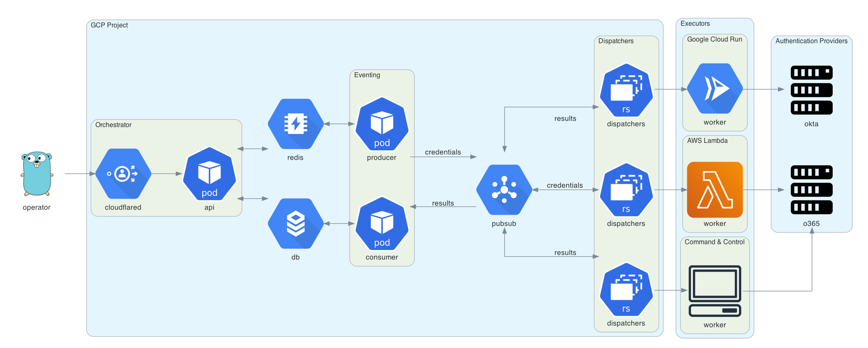
Task: Select the "Authentication Providers" group title
Action: (811, 41)
